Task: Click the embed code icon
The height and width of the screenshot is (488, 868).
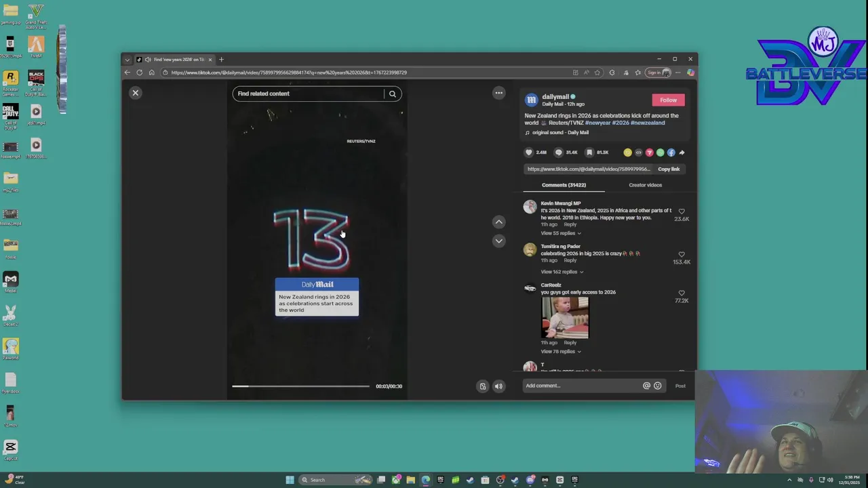Action: coord(638,152)
